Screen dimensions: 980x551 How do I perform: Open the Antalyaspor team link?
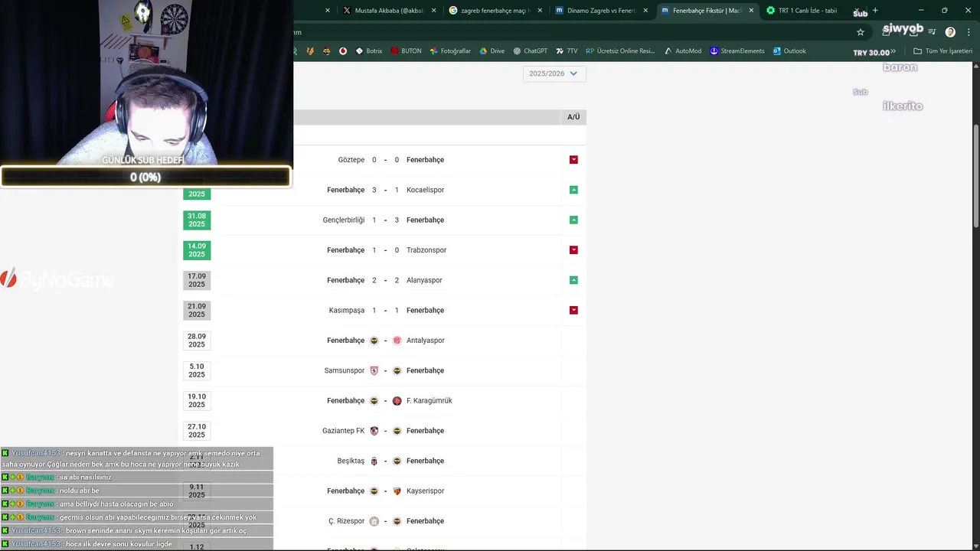point(426,341)
